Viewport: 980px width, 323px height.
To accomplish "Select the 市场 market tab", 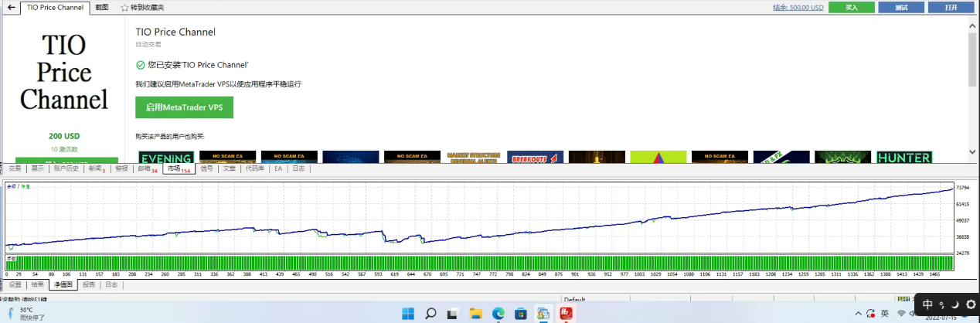I will pos(179,168).
